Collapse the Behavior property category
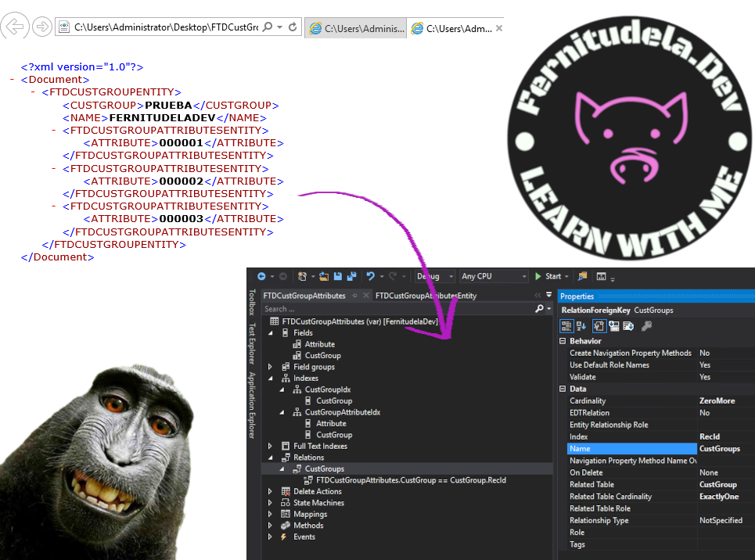 click(x=563, y=341)
